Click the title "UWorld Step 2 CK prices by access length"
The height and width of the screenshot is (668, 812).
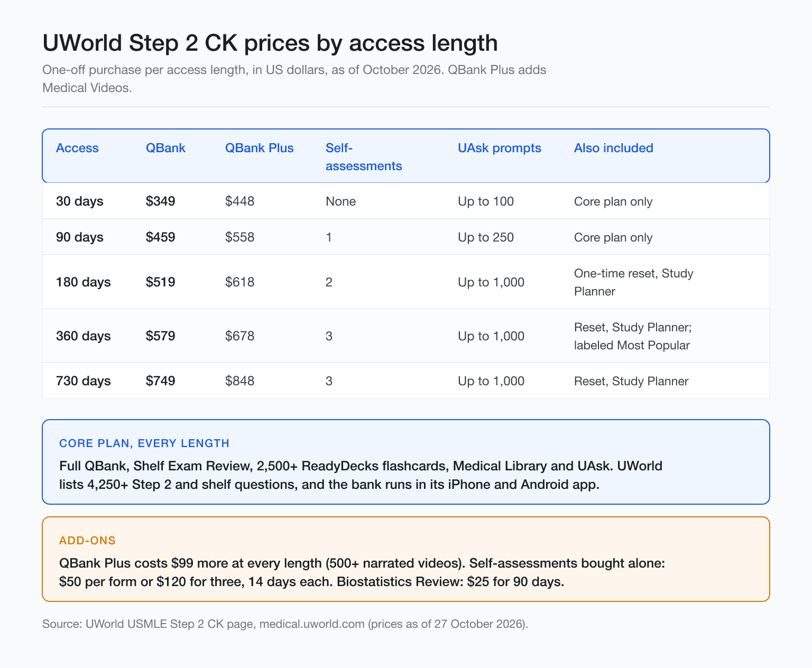270,43
